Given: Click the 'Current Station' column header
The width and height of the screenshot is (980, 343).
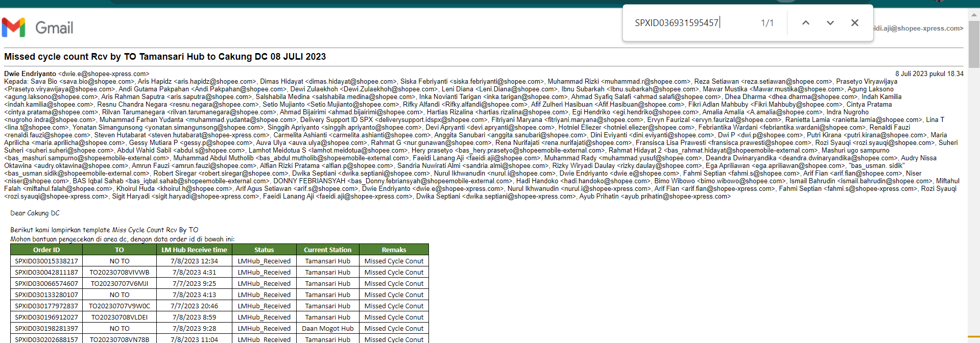Looking at the screenshot, I should [x=328, y=250].
